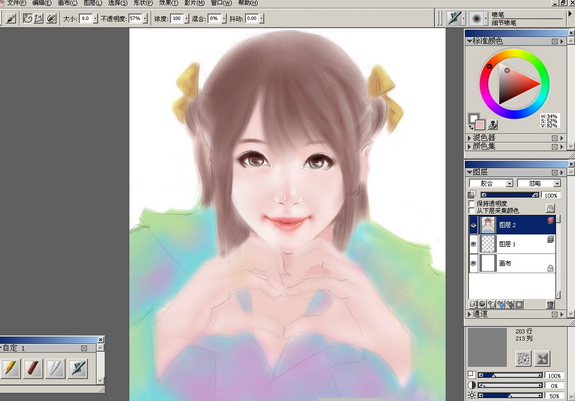Click the 大小 size input field
Screen dimensions: 575x401
click(86, 18)
